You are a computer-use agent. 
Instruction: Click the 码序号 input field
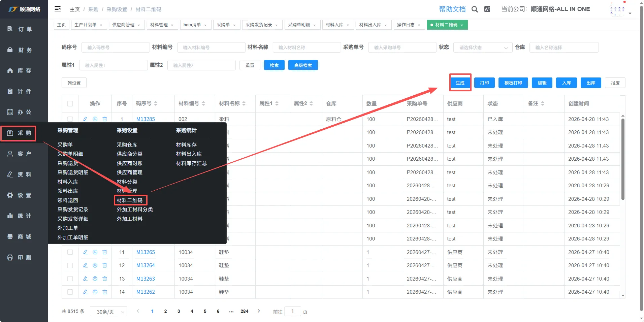(x=115, y=47)
